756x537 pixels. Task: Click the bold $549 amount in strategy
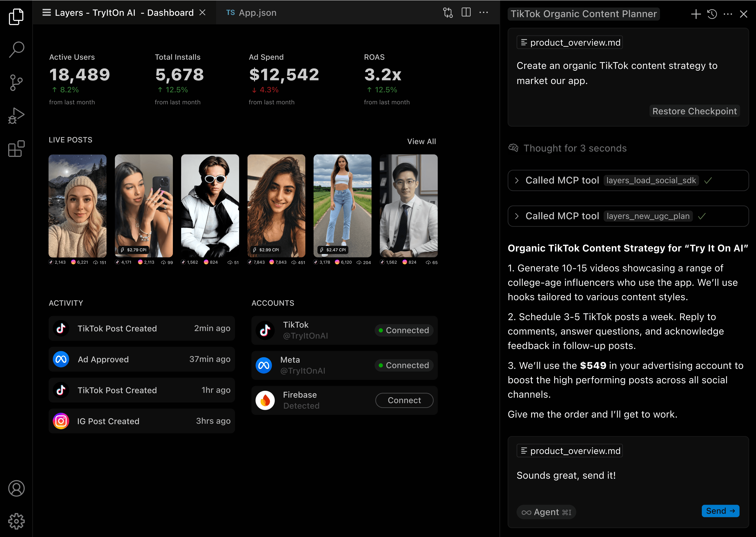coord(593,365)
